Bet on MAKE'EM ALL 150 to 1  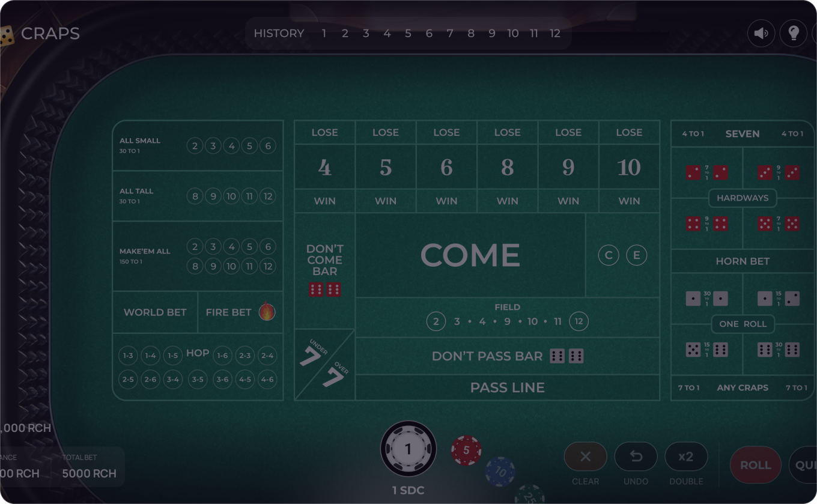pyautogui.click(x=198, y=256)
